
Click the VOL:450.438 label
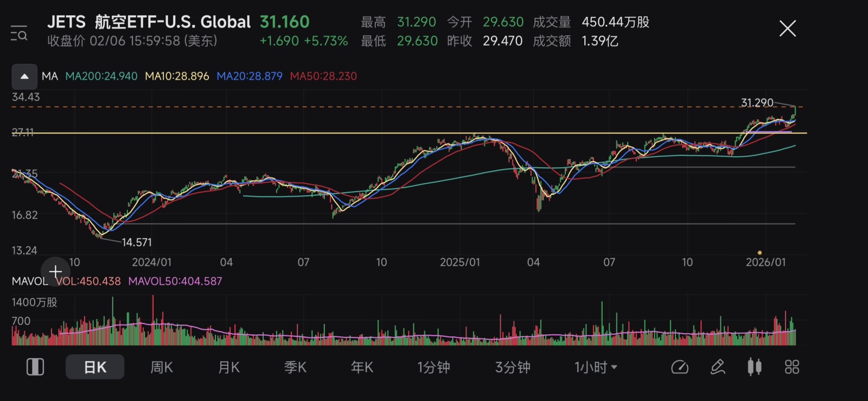click(88, 281)
